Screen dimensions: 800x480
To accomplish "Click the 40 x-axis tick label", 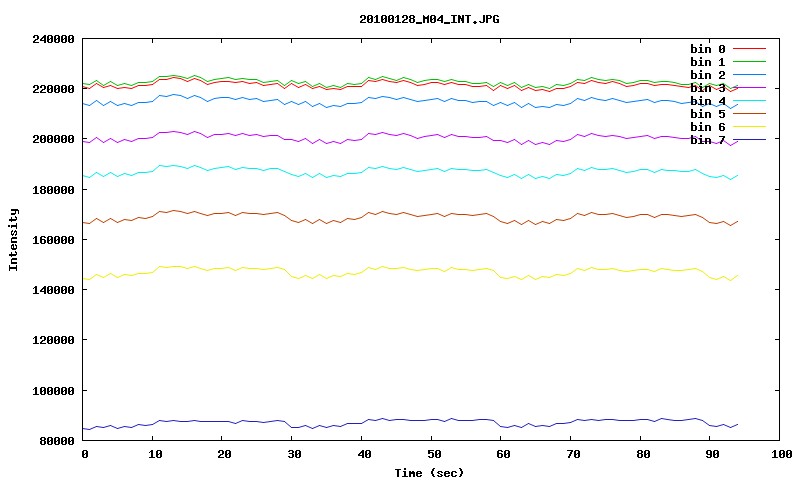I will point(364,454).
